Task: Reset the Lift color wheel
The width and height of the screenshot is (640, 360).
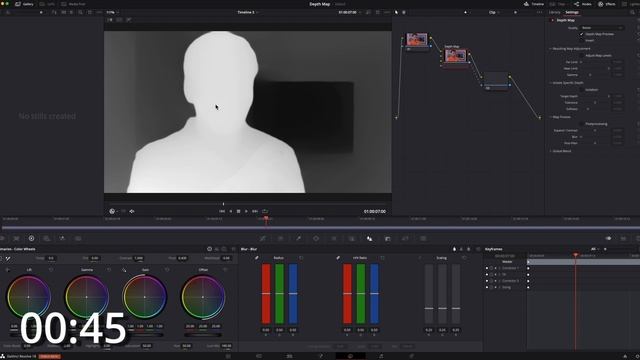Action: 51,270
